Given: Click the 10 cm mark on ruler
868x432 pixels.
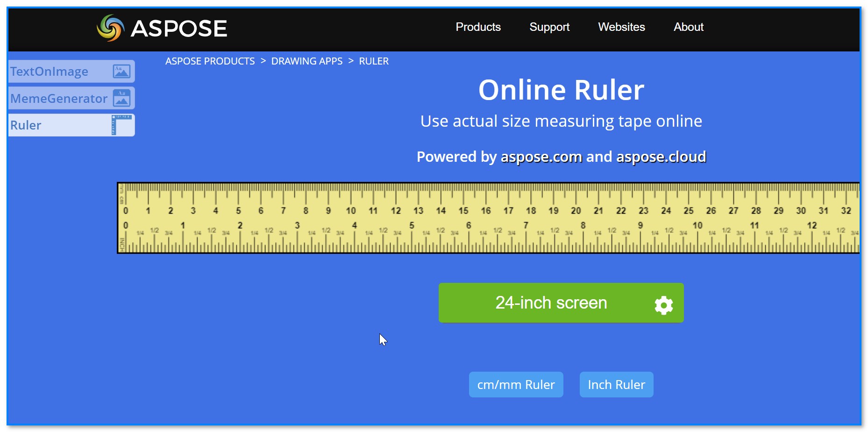Looking at the screenshot, I should [x=351, y=211].
